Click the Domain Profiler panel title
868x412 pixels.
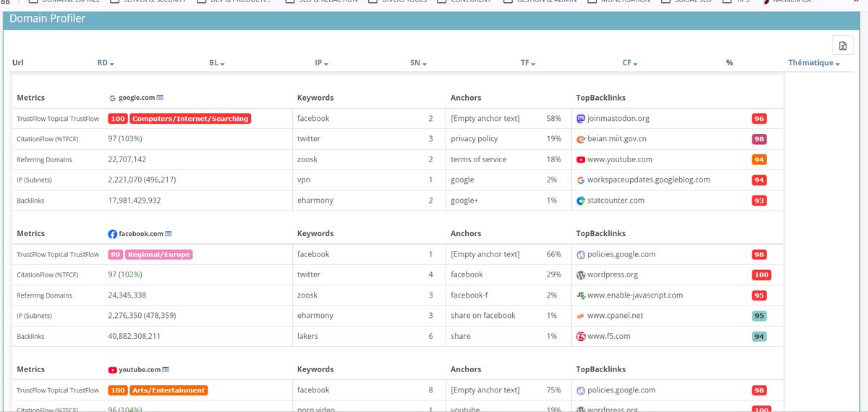click(x=47, y=19)
